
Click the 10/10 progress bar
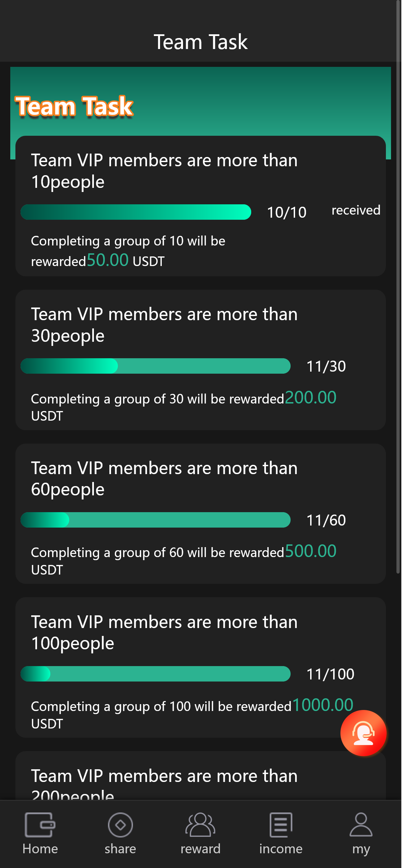tap(136, 212)
